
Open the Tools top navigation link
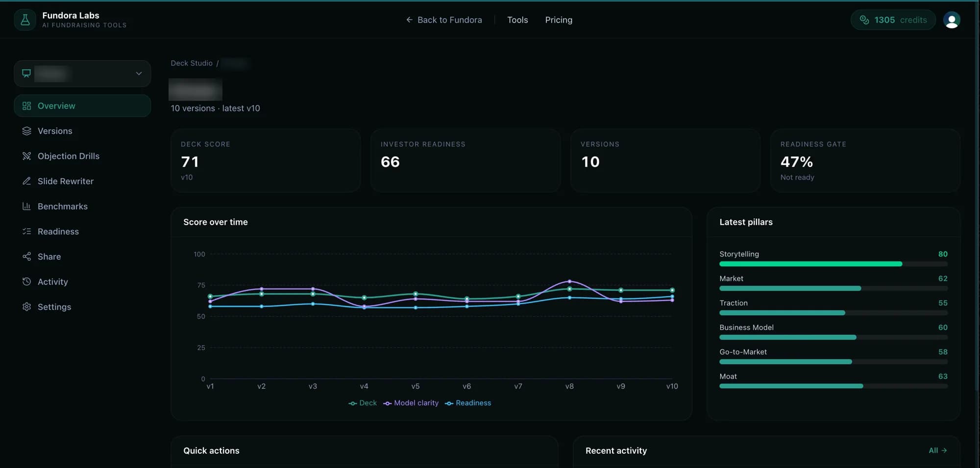(x=517, y=20)
